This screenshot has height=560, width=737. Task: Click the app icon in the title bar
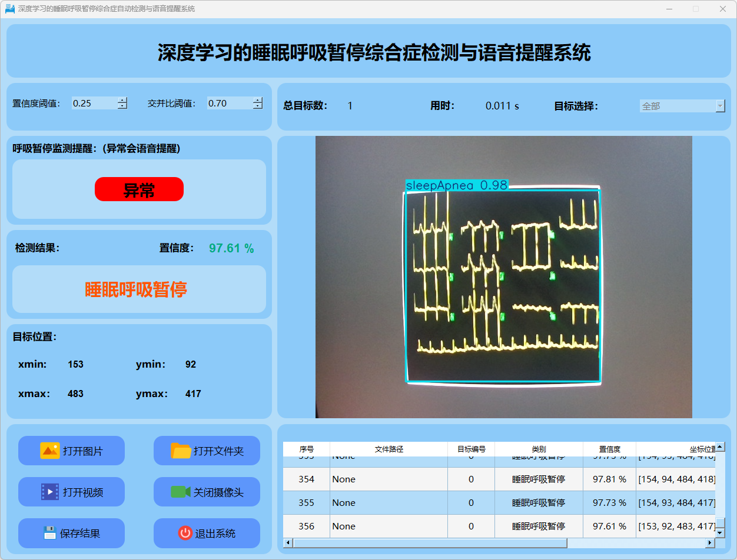pyautogui.click(x=9, y=9)
